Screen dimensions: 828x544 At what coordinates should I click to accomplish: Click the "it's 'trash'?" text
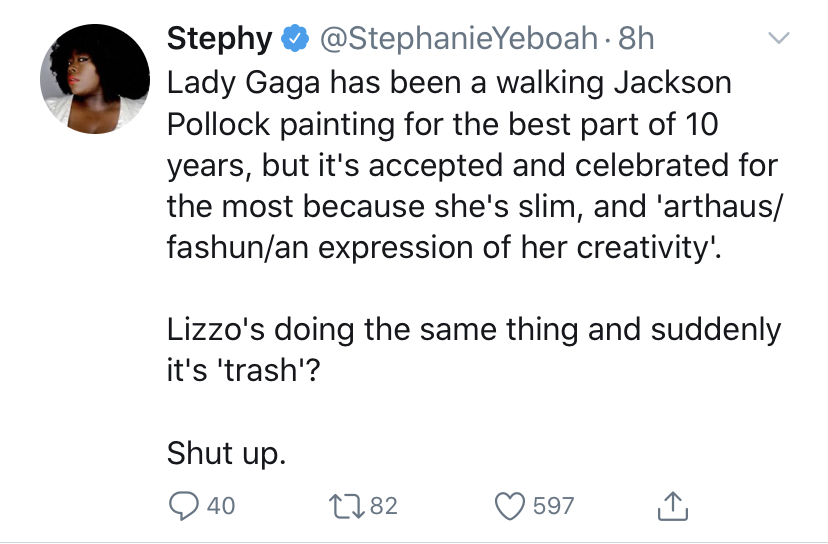coord(243,370)
